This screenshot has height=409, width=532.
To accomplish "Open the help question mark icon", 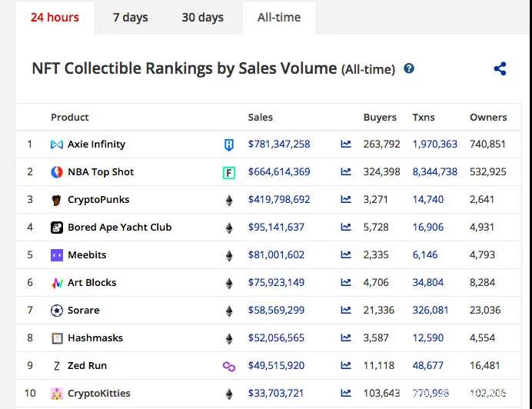I will 409,68.
